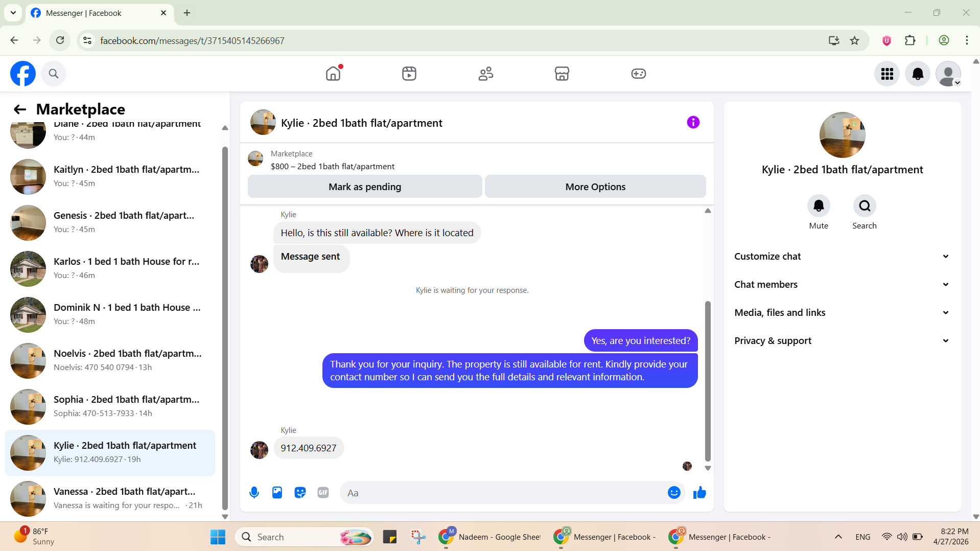Reload the page in browser toolbar
The width and height of the screenshot is (980, 551).
[x=60, y=40]
